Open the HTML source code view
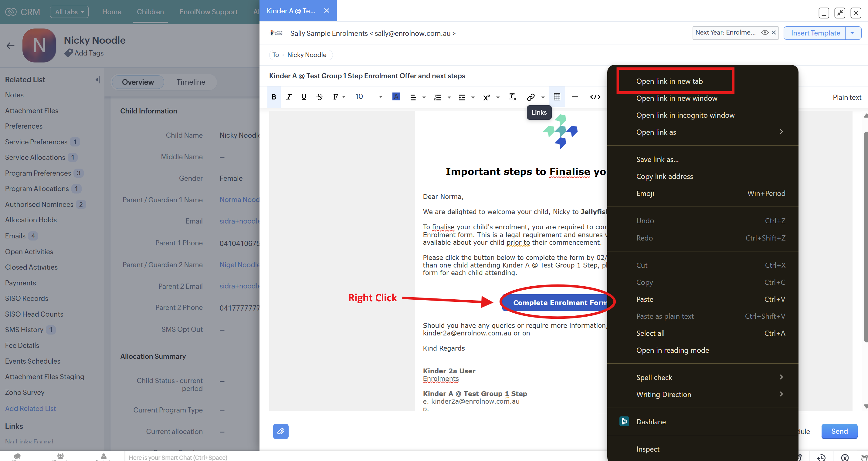The height and width of the screenshot is (461, 868). (x=595, y=97)
